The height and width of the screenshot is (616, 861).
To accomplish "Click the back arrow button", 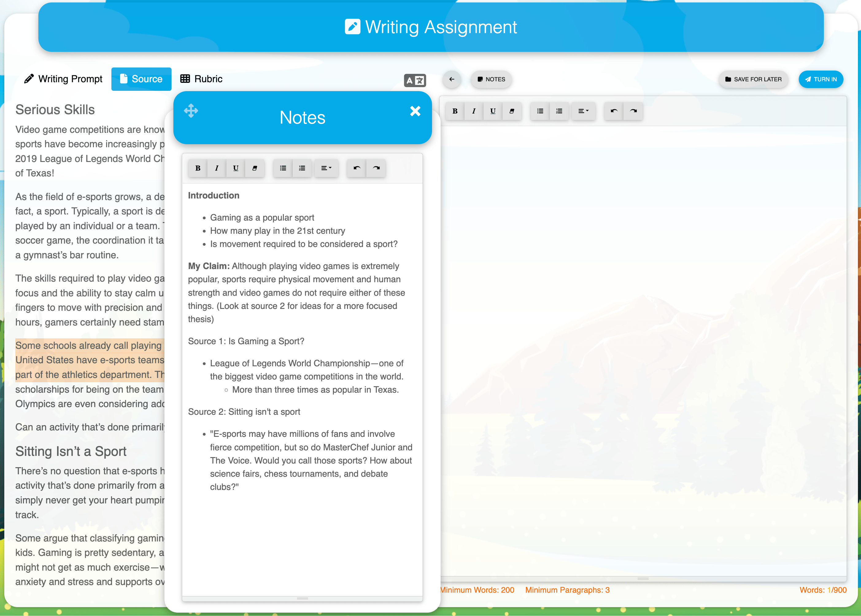I will coord(451,79).
